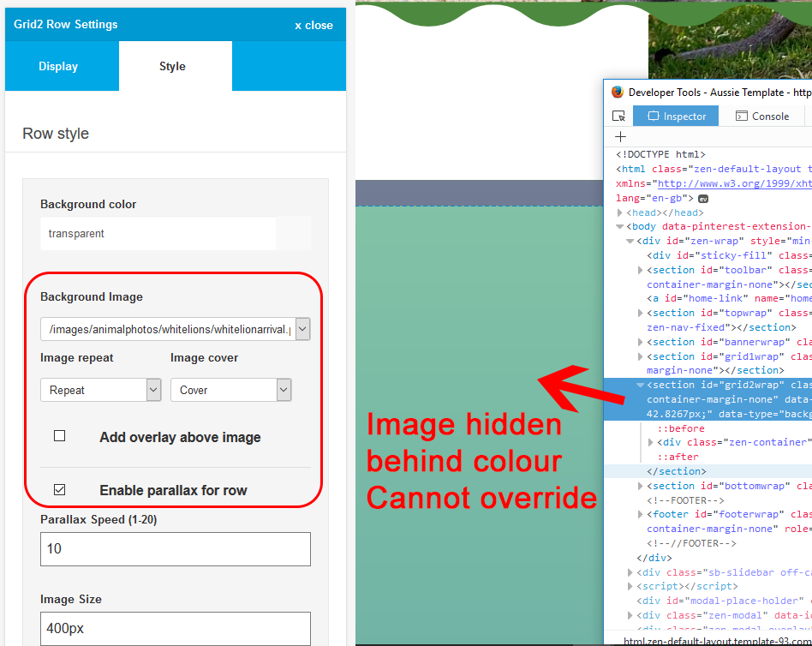The width and height of the screenshot is (812, 646).
Task: Expand the toolbar section node
Action: point(641,270)
